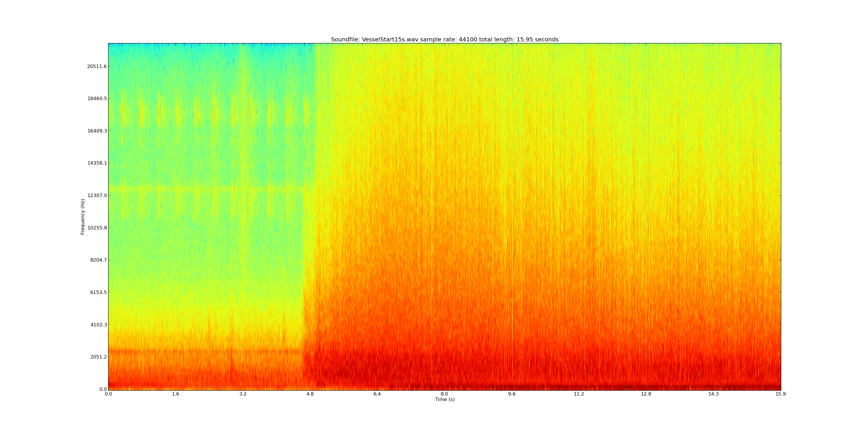The height and width of the screenshot is (434, 868).
Task: Click the 16409.3 frequency tick label
Action: coord(97,131)
